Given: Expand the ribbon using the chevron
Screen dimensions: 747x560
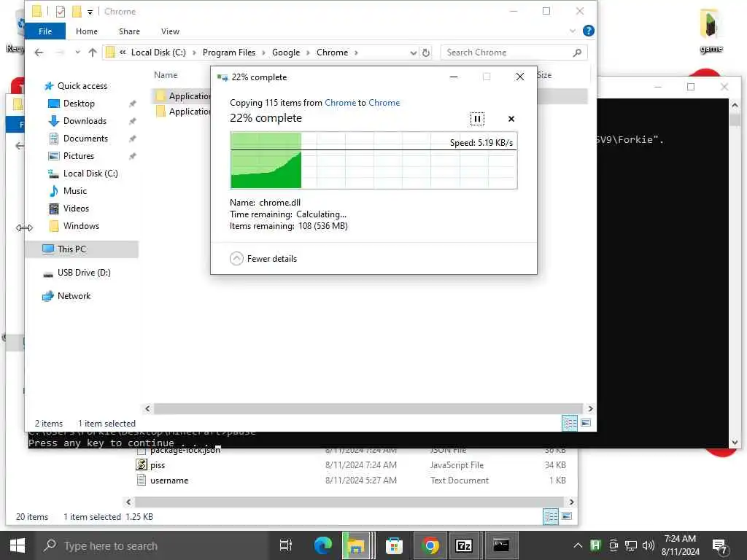Looking at the screenshot, I should (x=572, y=31).
